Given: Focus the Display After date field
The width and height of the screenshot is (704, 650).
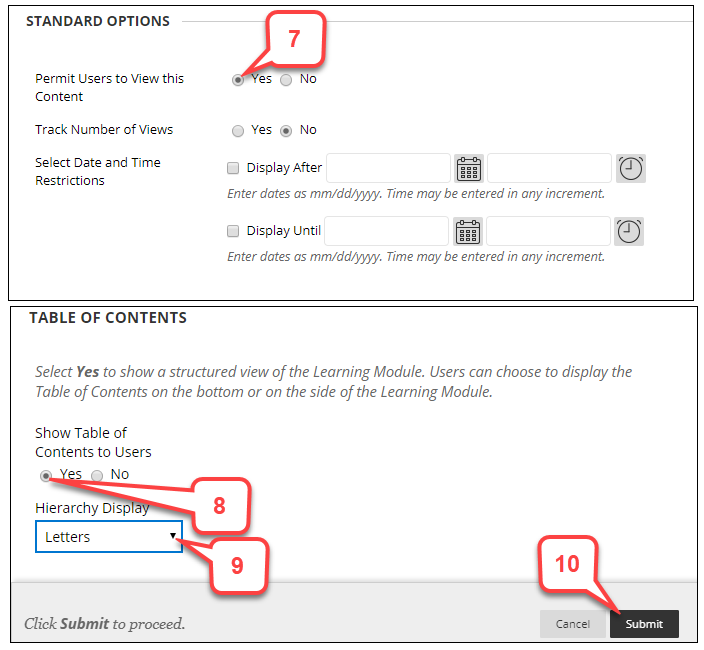Looking at the screenshot, I should pyautogui.click(x=388, y=168).
